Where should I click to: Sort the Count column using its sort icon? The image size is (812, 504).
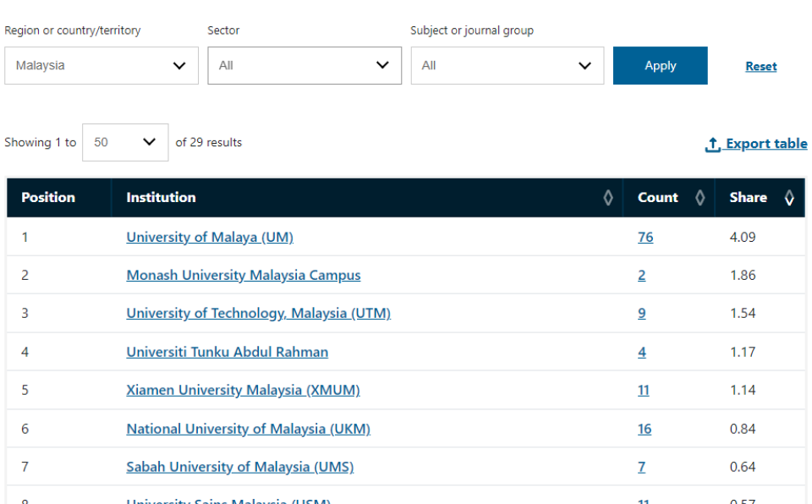[700, 197]
